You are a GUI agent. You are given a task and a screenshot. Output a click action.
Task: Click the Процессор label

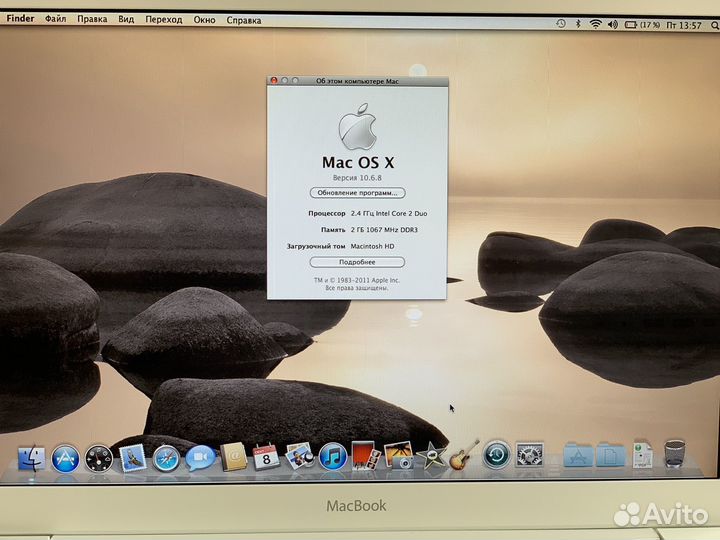326,214
